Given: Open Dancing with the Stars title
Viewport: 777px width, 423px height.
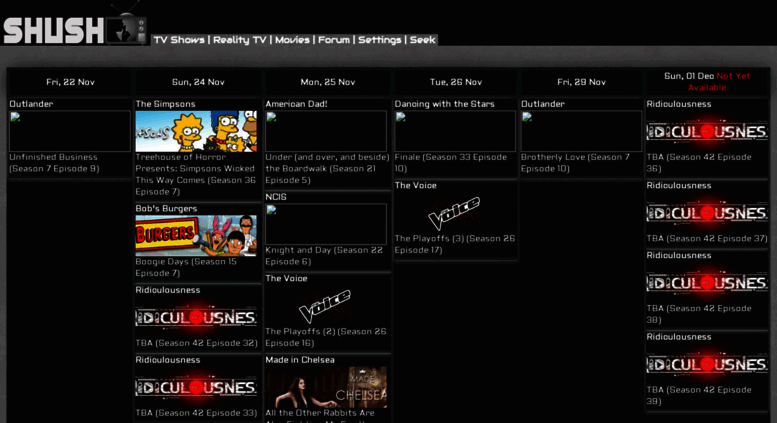Looking at the screenshot, I should click(444, 104).
